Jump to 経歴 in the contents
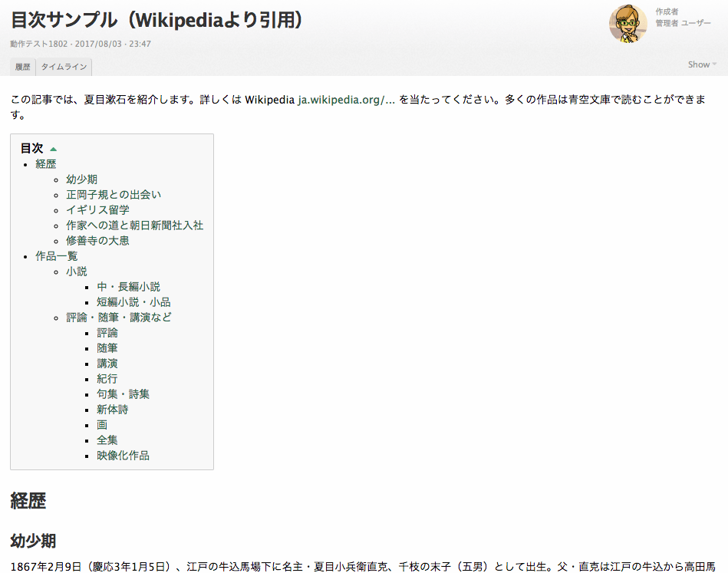Image resolution: width=728 pixels, height=573 pixels. point(46,164)
